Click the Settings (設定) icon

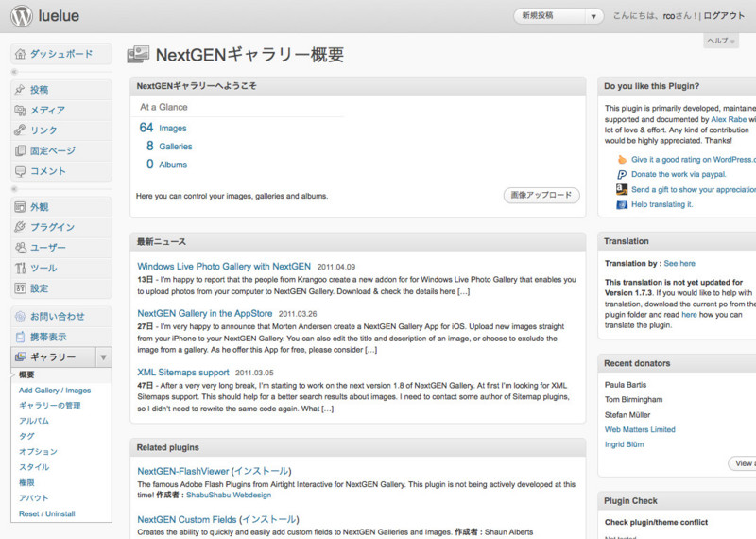tap(20, 288)
